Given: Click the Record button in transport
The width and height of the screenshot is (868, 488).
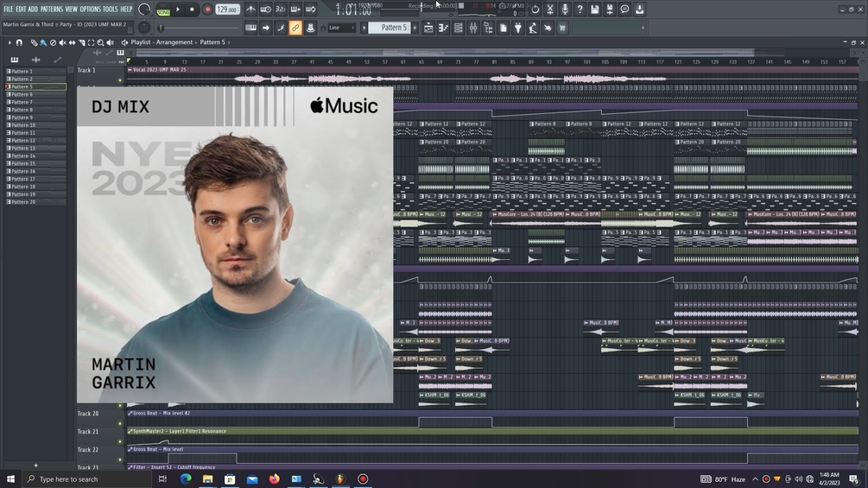Looking at the screenshot, I should point(207,10).
